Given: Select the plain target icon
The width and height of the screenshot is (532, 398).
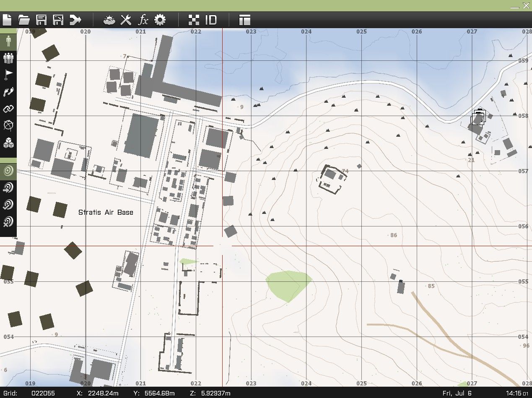Looking at the screenshot, I should pyautogui.click(x=8, y=171).
